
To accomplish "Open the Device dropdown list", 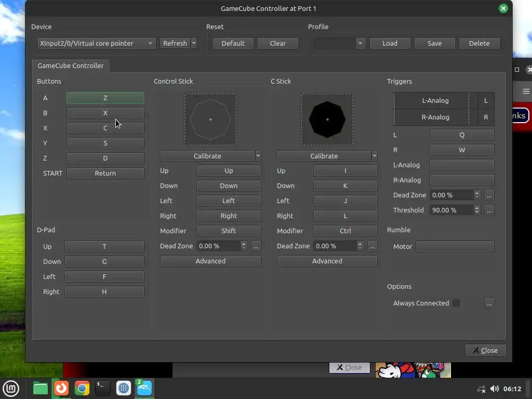I will (97, 43).
